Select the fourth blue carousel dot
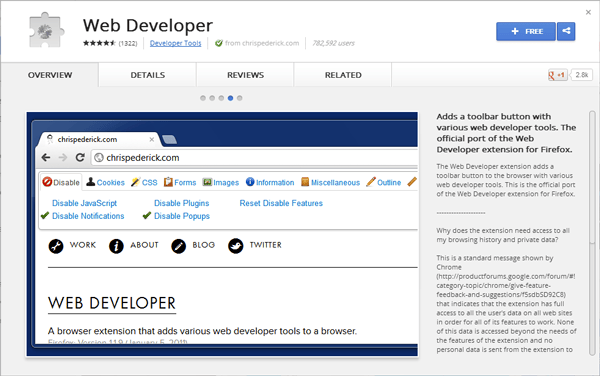 point(230,98)
